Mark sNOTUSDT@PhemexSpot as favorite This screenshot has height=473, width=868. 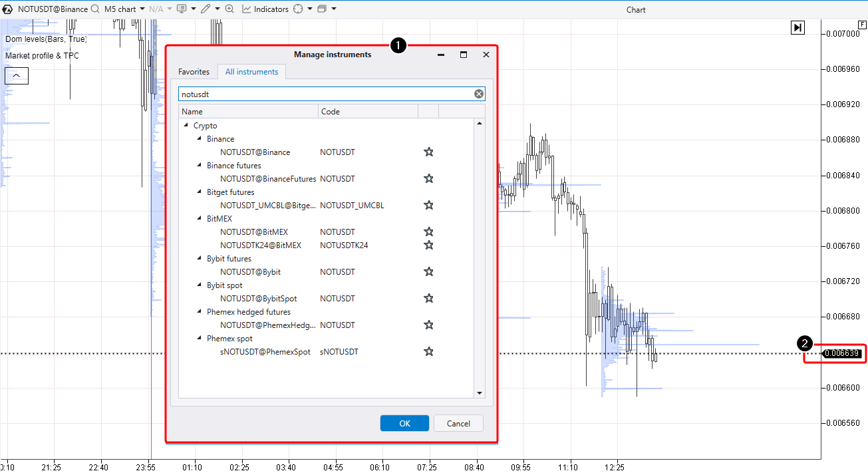pyautogui.click(x=429, y=352)
